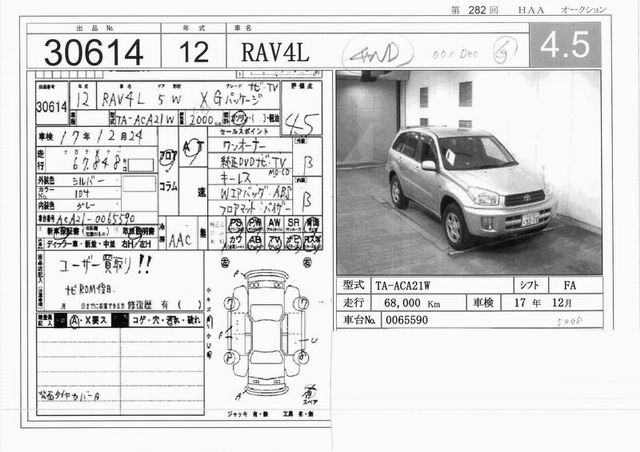This screenshot has height=452, width=640.
Task: Click the SR equipment box
Action: pos(293,225)
